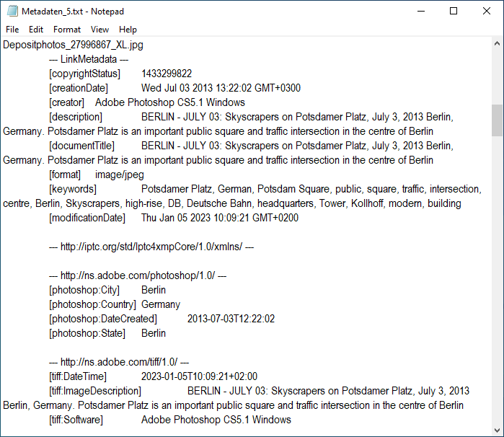Open the View menu
The height and width of the screenshot is (437, 504).
(100, 30)
